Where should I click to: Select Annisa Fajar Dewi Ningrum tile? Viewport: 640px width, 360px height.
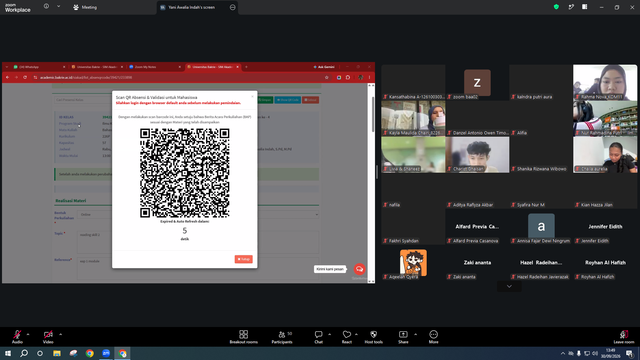(x=541, y=226)
